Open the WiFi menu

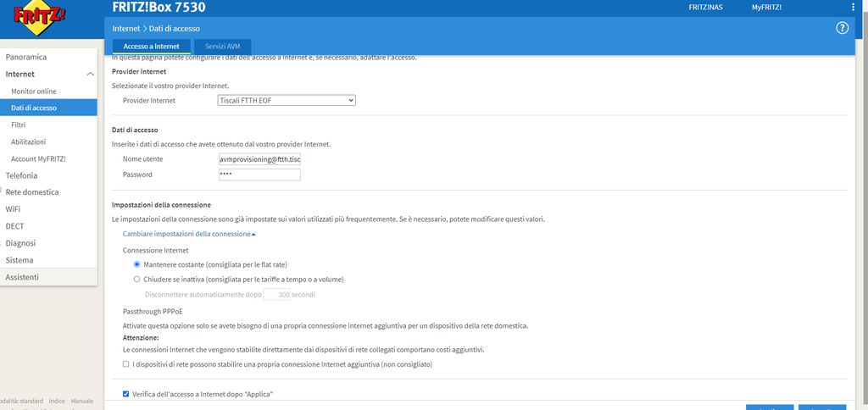14,209
